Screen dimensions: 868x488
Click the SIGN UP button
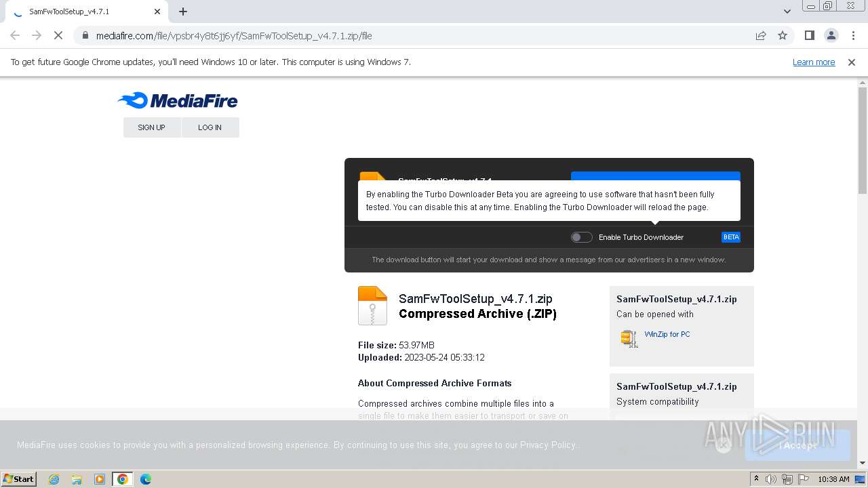(151, 127)
